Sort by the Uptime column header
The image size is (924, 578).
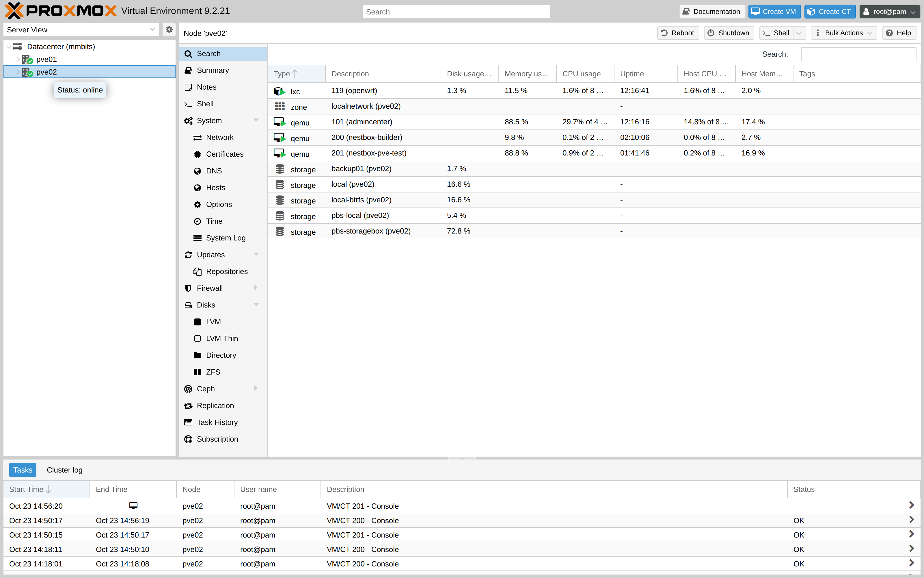click(646, 74)
